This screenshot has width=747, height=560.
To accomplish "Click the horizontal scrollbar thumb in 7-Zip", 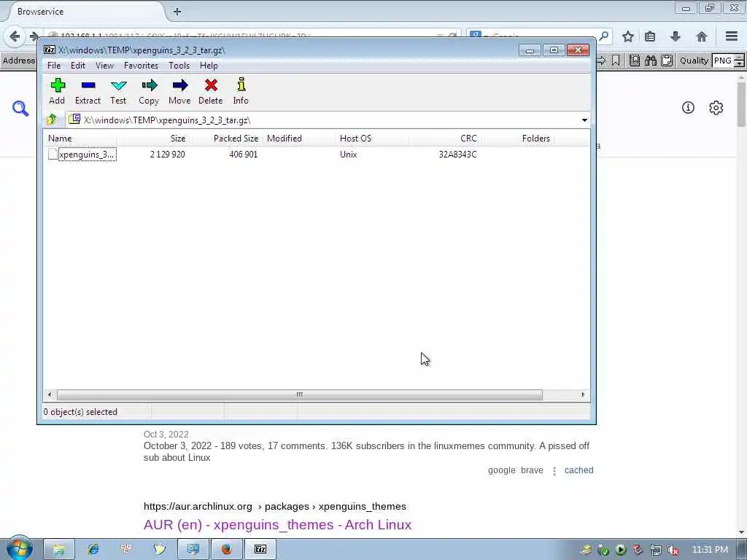I will (300, 394).
